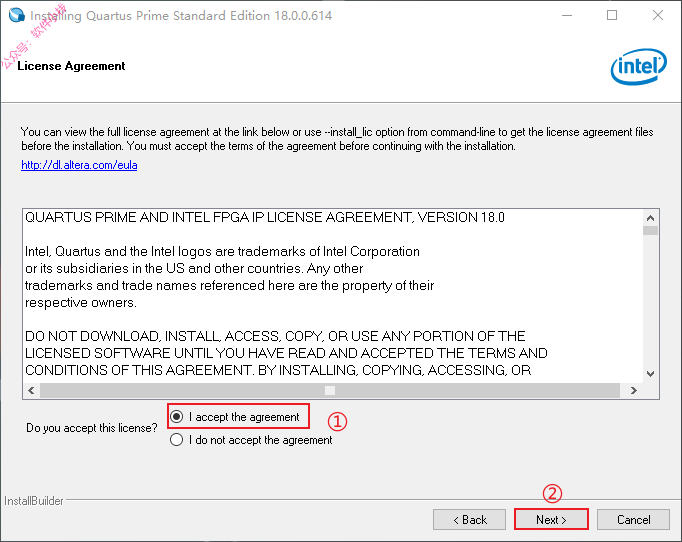
Task: Cancel the installation
Action: tap(633, 519)
